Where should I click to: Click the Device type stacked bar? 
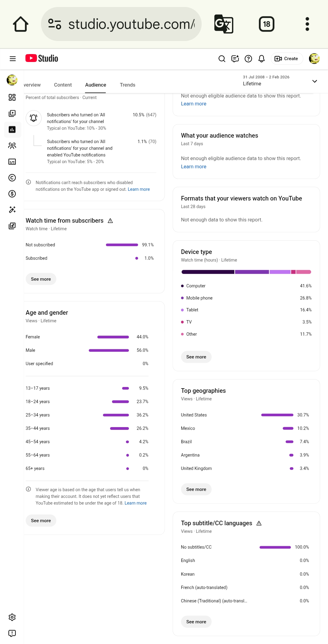click(x=246, y=272)
